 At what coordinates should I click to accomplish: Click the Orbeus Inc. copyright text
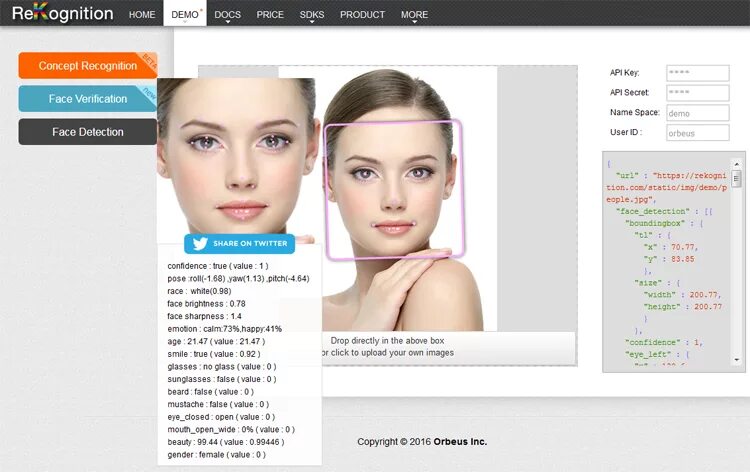(x=460, y=442)
